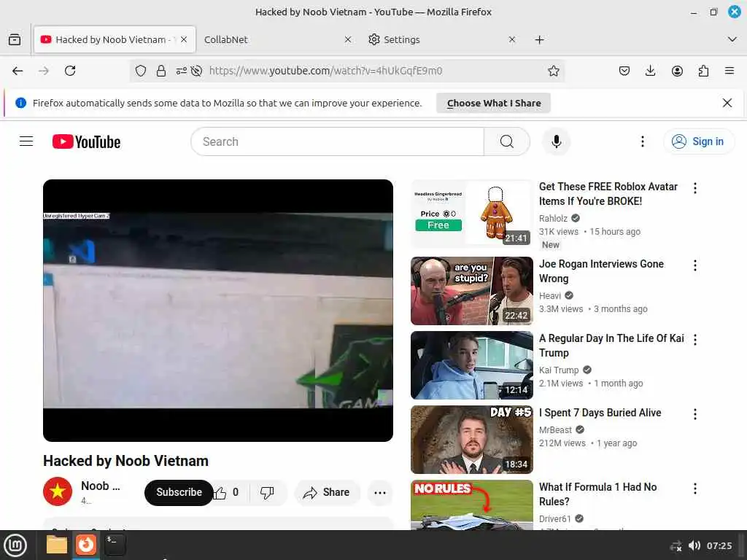Open the Files folder in taskbar

tap(57, 545)
